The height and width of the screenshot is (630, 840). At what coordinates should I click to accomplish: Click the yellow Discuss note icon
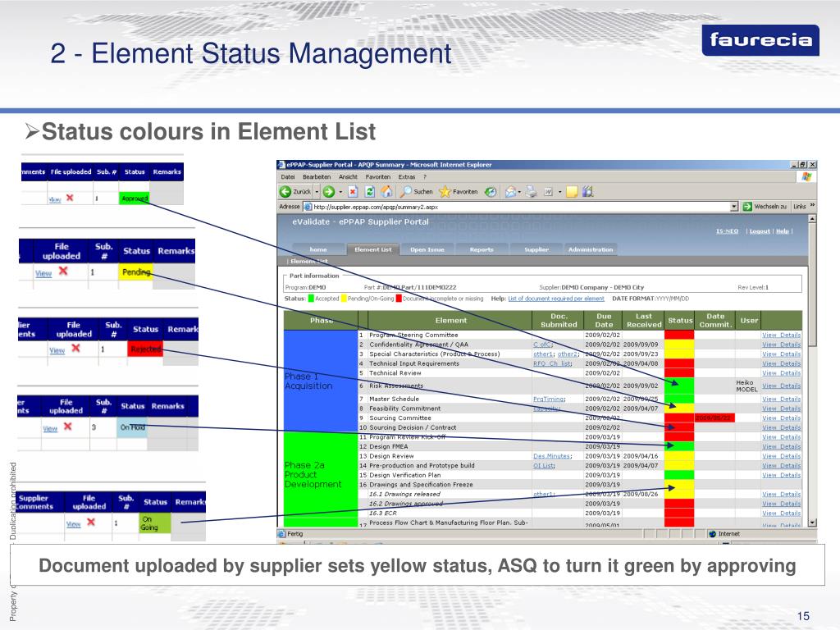coord(572,191)
